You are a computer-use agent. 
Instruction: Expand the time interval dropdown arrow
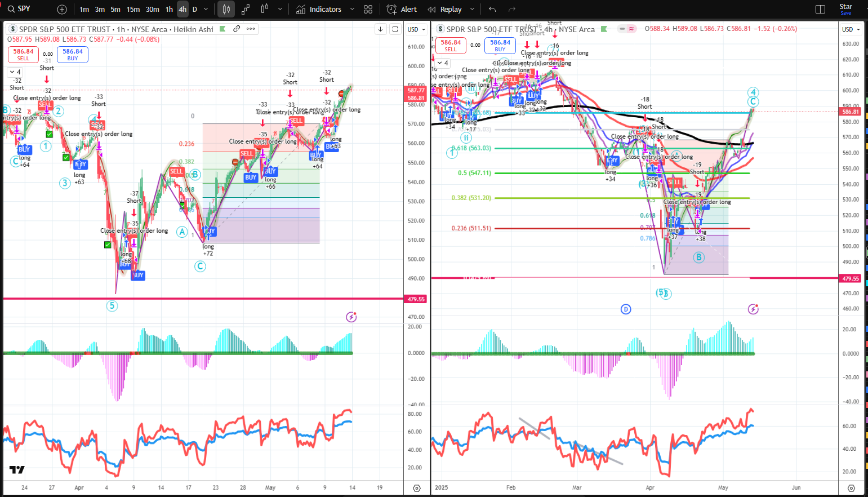pos(206,10)
